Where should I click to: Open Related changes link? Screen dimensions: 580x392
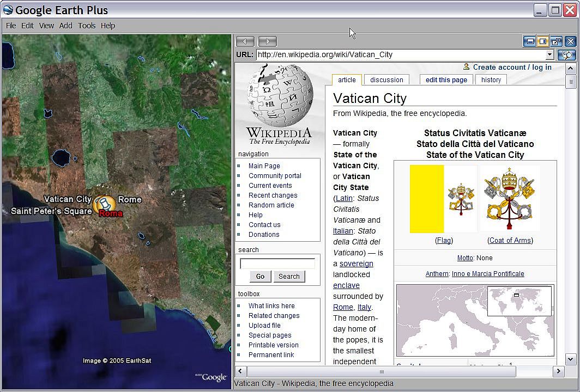274,316
